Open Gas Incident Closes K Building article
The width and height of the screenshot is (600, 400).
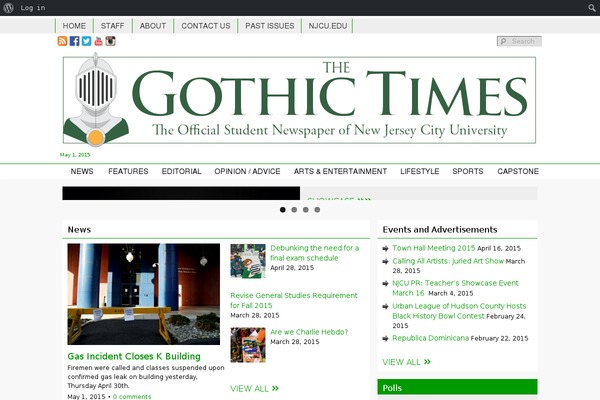pyautogui.click(x=134, y=356)
